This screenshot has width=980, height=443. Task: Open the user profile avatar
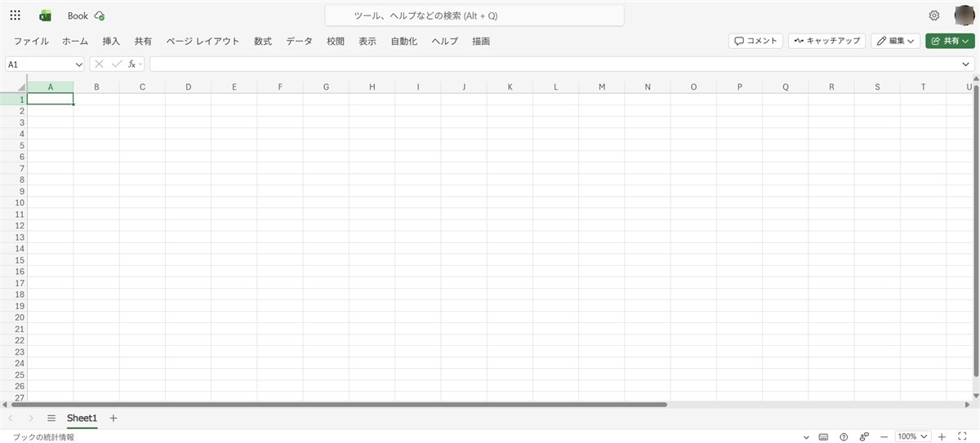click(x=964, y=16)
